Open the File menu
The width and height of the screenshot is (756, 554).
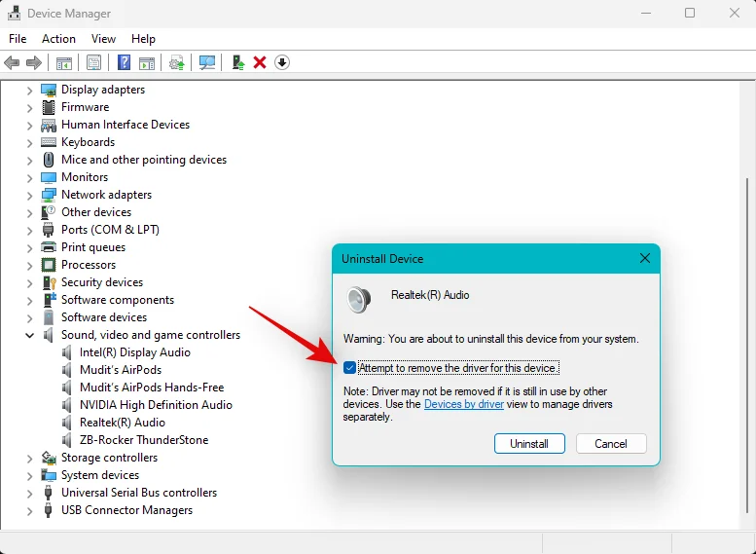click(18, 39)
